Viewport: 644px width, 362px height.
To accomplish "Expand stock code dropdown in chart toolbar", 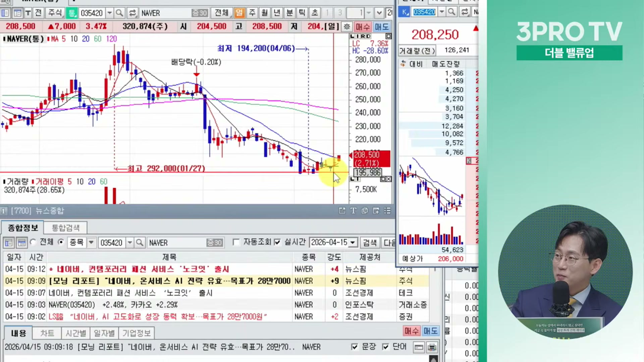I will [x=109, y=13].
